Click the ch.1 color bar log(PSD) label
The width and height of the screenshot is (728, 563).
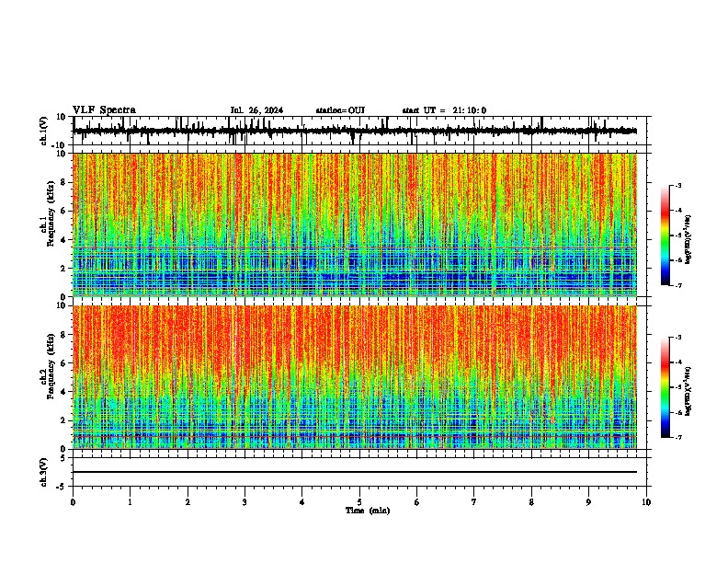pos(688,240)
